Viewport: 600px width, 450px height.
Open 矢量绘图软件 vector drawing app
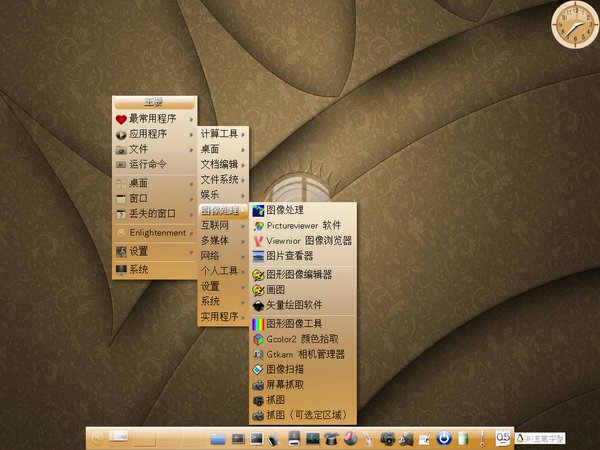click(x=295, y=304)
